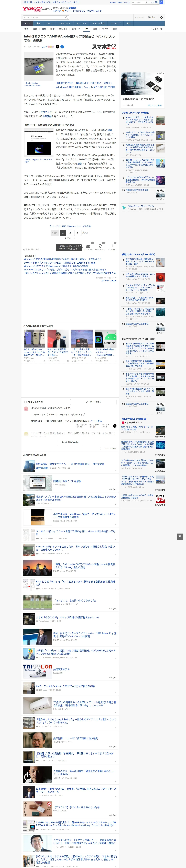The width and height of the screenshot is (186, 868).
Task: Click the わかりやすい lightbulb reaction icon
Action: pyautogui.click(x=100, y=247)
